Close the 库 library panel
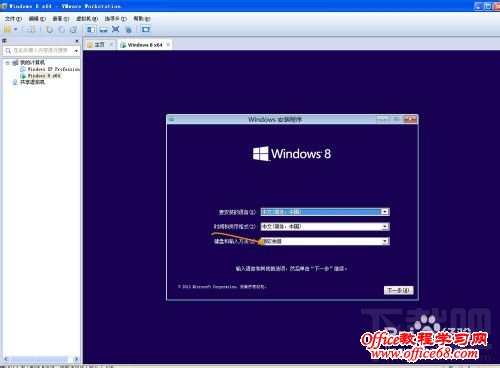500x368 pixels. click(77, 41)
